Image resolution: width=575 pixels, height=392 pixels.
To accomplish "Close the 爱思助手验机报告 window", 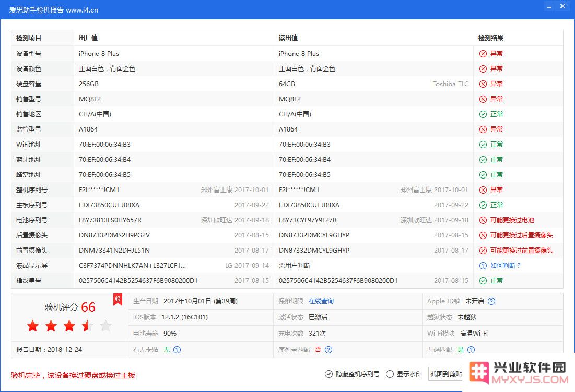I will 562,6.
